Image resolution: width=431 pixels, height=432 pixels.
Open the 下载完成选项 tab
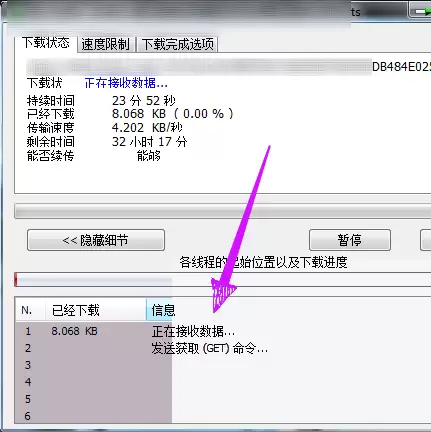click(178, 44)
